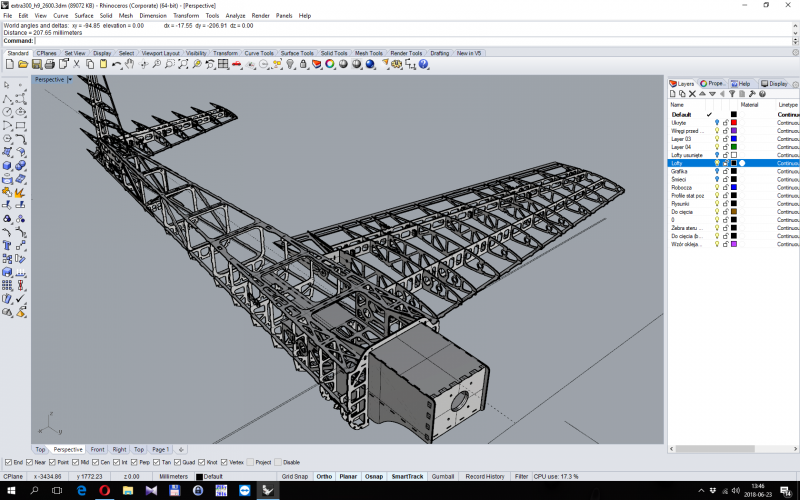800x500 pixels.
Task: Open the Millimeters units dropdown in status bar
Action: [x=171, y=476]
